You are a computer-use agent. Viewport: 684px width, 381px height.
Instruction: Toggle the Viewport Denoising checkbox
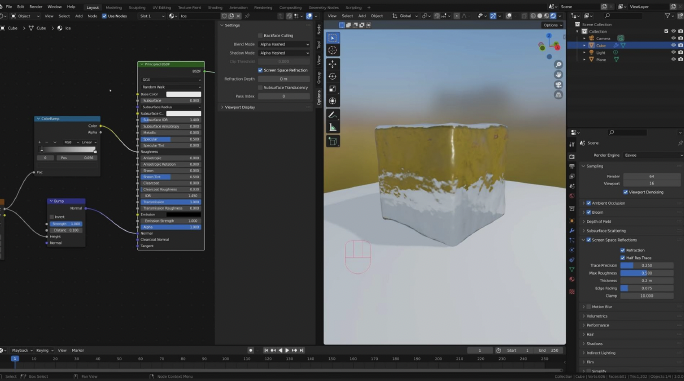click(626, 192)
